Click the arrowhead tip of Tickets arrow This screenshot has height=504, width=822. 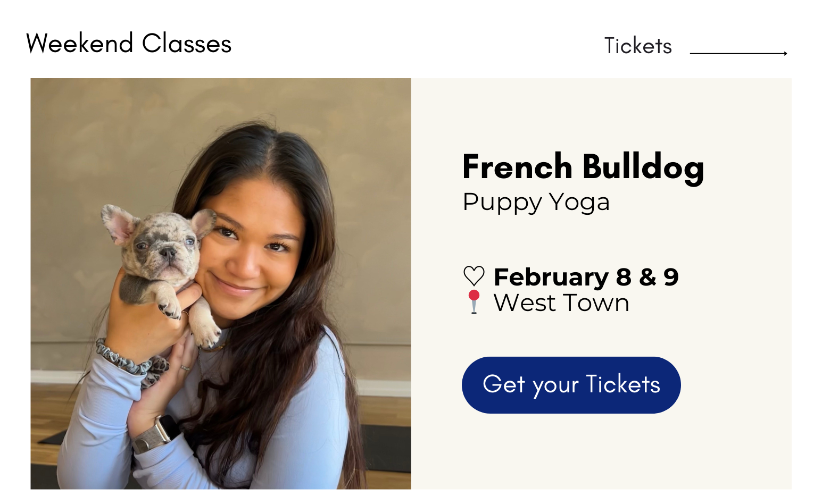[x=785, y=53]
